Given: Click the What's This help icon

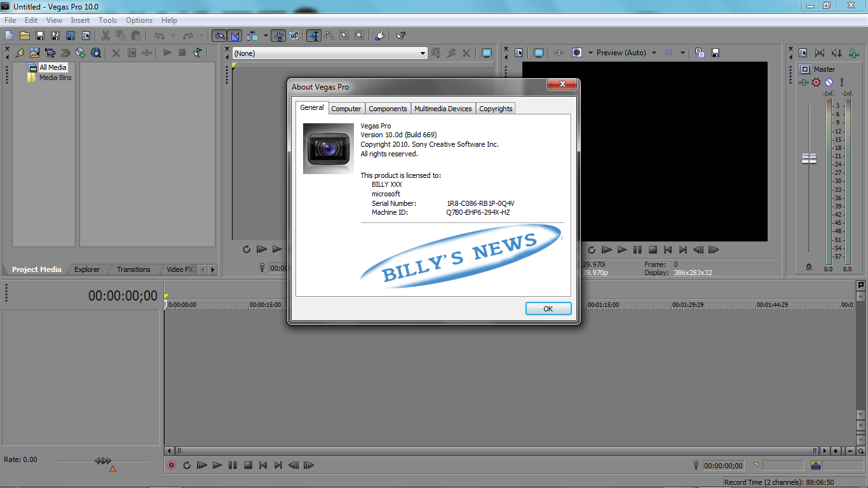Looking at the screenshot, I should coord(400,36).
